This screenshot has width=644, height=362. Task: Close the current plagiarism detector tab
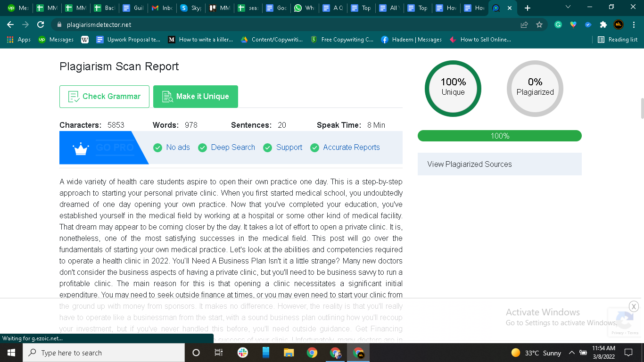tap(509, 8)
